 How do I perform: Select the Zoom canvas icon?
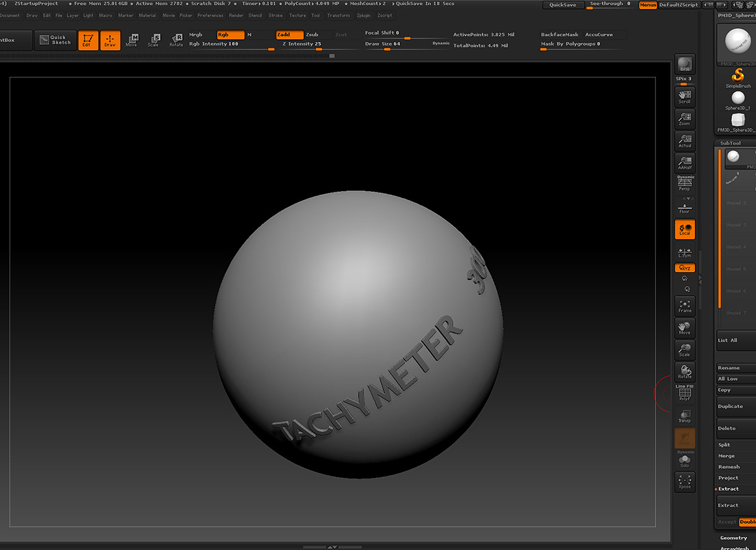(x=684, y=119)
